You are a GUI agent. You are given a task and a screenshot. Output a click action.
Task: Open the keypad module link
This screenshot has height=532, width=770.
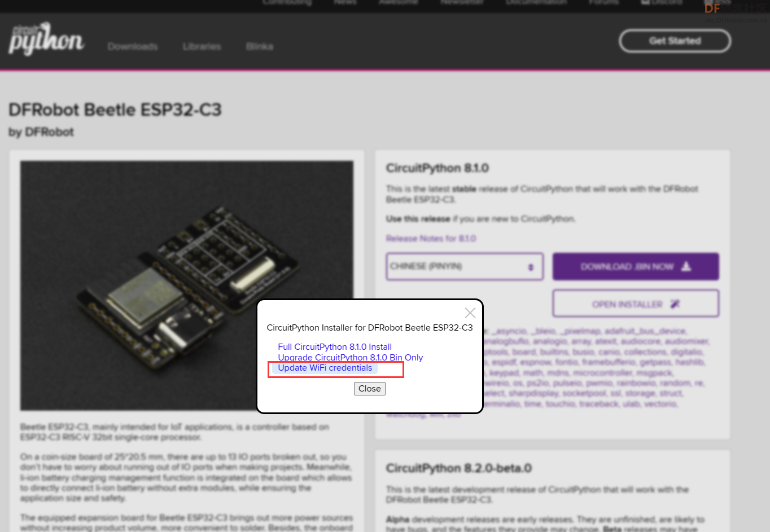(x=504, y=373)
